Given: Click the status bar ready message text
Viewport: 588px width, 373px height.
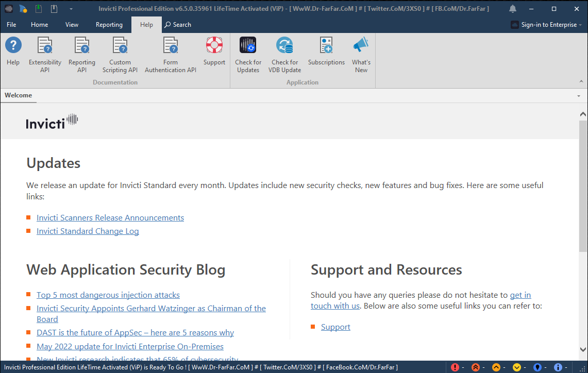Looking at the screenshot, I should point(201,367).
